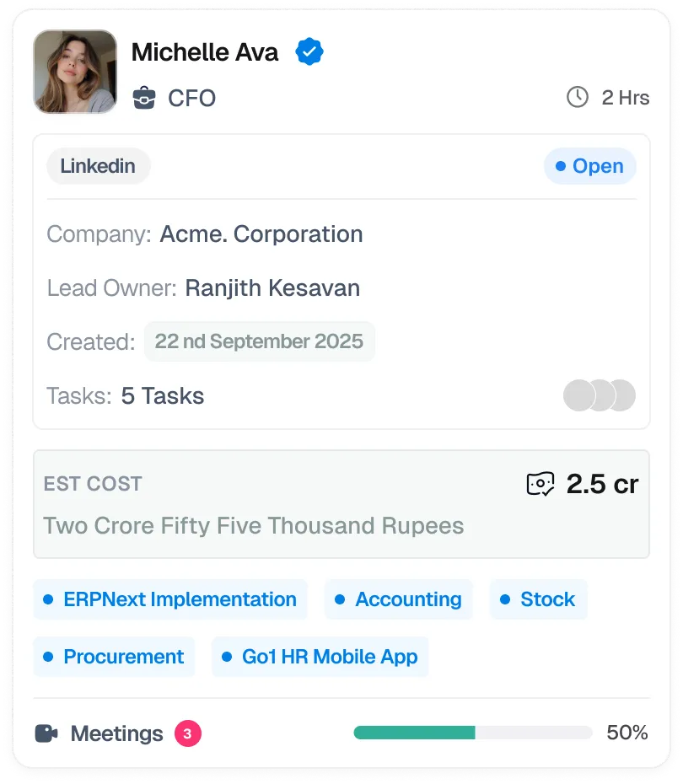The height and width of the screenshot is (784, 683).
Task: Click the briefcase icon beside CFO
Action: point(144,99)
